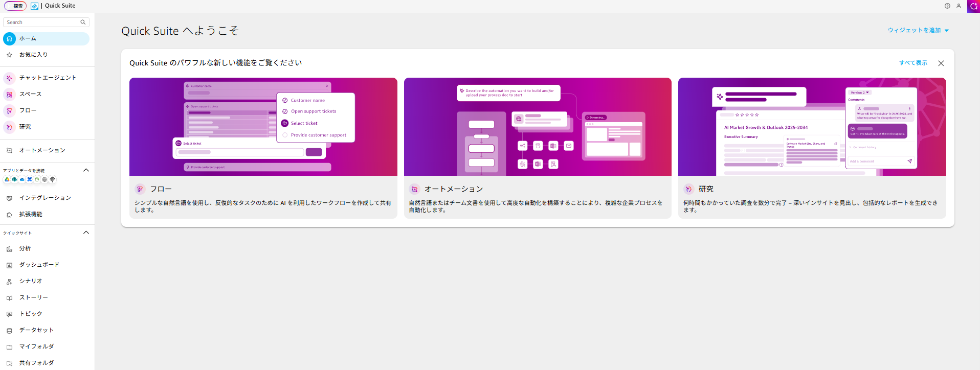
Task: Select データセット in the sidebar
Action: pyautogui.click(x=36, y=330)
